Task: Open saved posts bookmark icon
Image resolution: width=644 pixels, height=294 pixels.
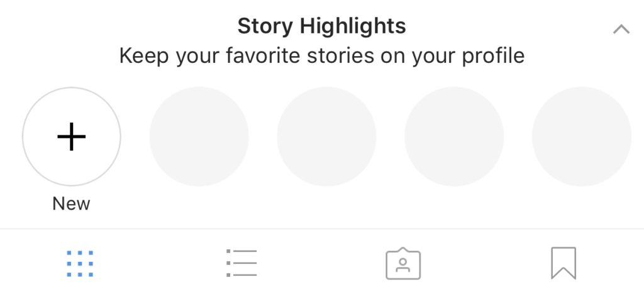Action: pos(563,263)
